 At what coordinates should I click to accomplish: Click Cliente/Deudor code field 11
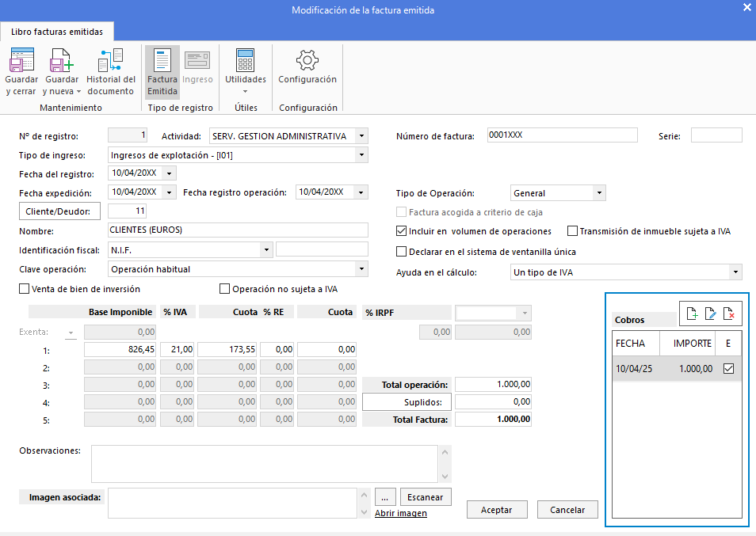pos(127,211)
